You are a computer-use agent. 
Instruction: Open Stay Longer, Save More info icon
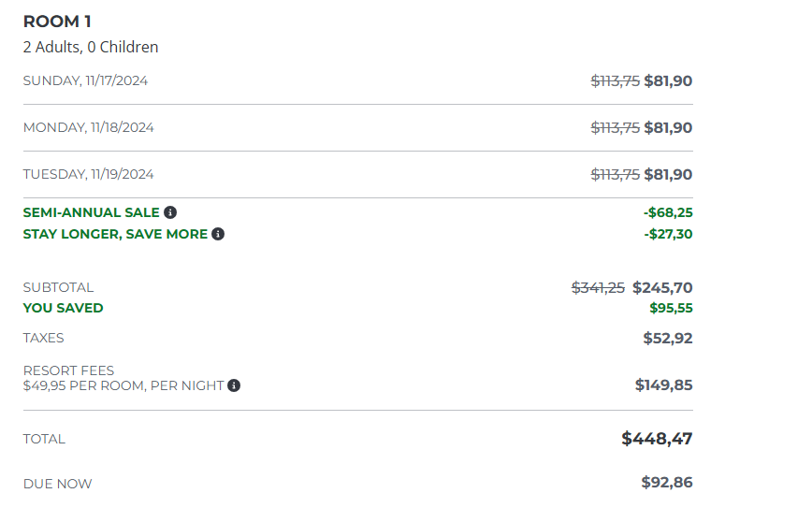[218, 234]
